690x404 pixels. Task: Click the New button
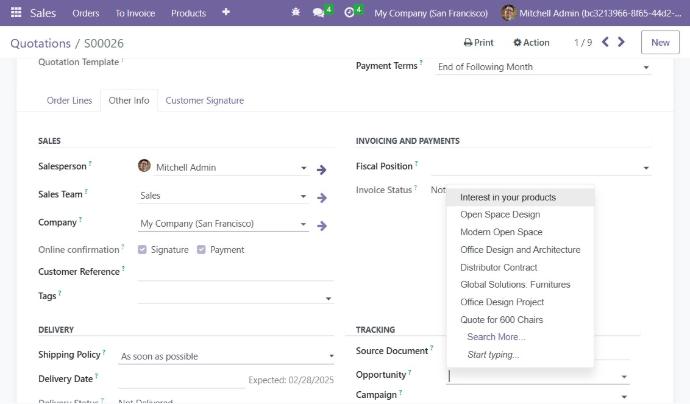pos(660,42)
